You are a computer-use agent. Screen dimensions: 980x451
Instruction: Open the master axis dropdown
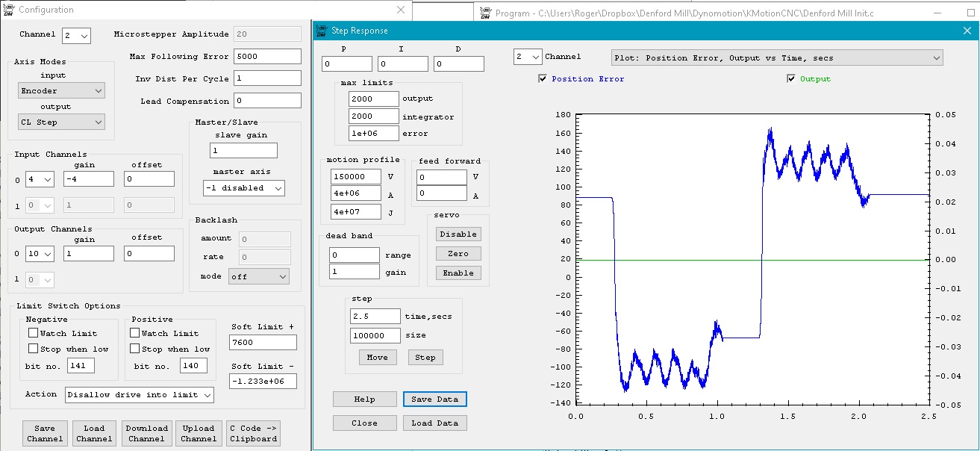[243, 188]
